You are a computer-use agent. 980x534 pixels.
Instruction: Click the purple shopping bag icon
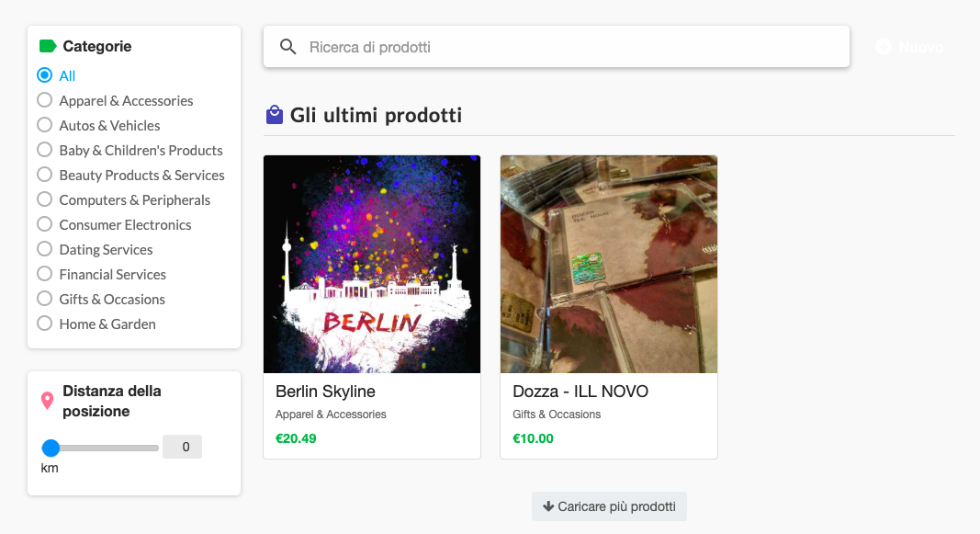click(275, 115)
